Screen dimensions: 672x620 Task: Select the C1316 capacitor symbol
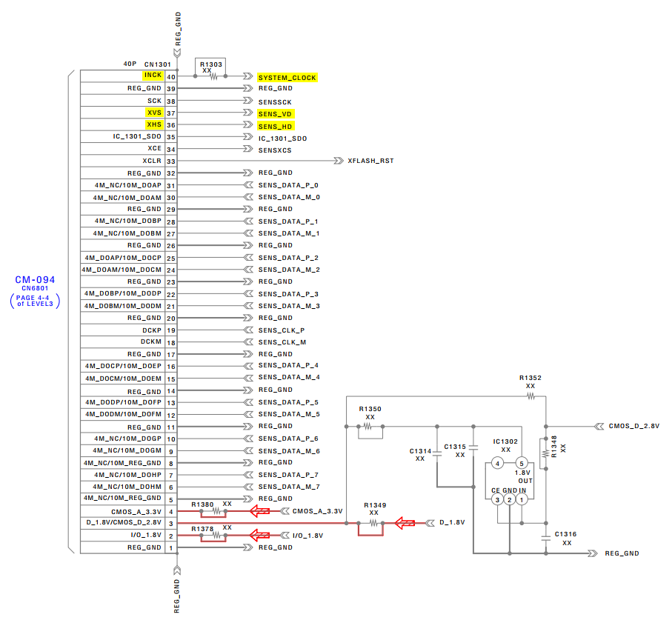coord(546,539)
